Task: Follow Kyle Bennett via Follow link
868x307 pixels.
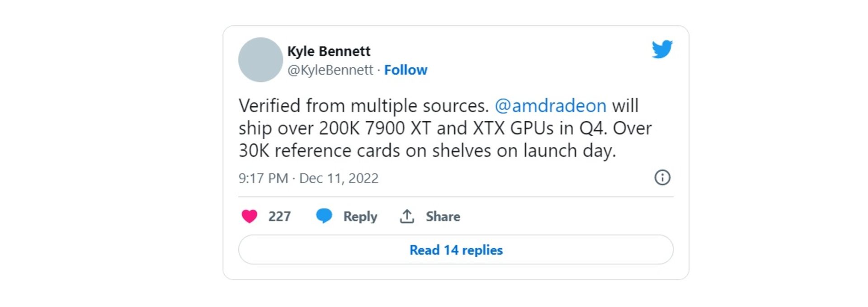Action: point(406,70)
